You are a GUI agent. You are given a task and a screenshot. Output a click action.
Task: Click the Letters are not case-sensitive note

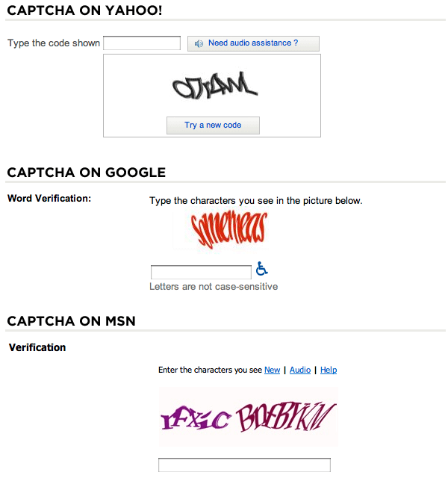(x=214, y=286)
